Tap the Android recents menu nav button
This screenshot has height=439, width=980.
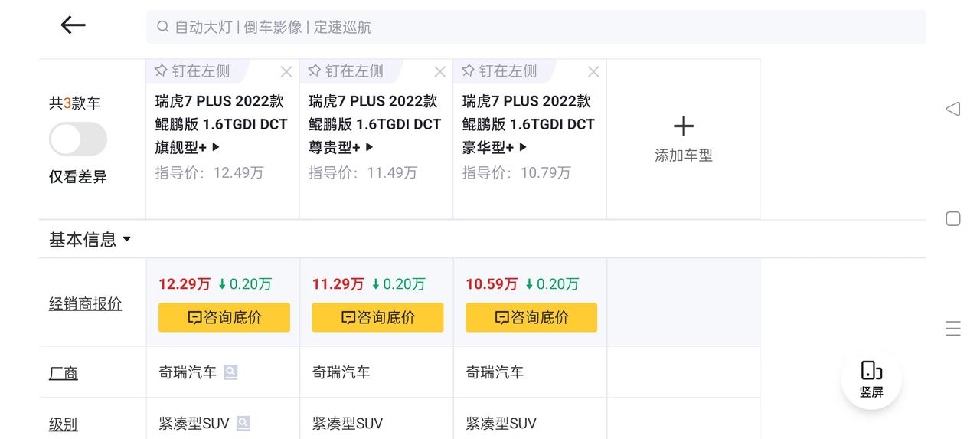953,329
